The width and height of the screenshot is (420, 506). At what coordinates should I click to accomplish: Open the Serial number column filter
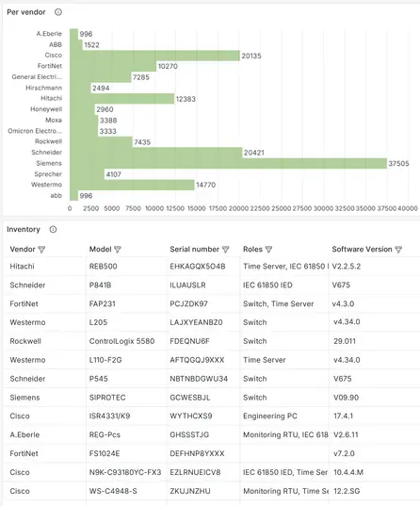coord(225,250)
